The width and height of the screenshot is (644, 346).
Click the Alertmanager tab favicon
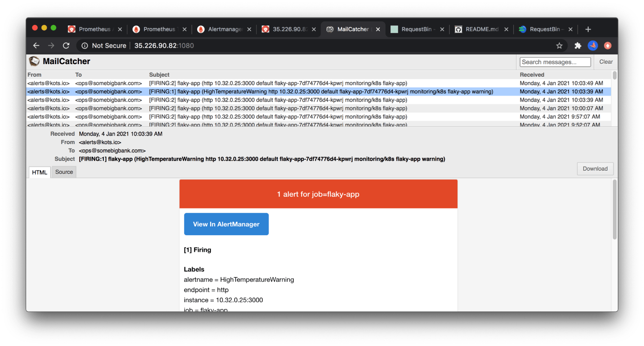click(x=200, y=29)
